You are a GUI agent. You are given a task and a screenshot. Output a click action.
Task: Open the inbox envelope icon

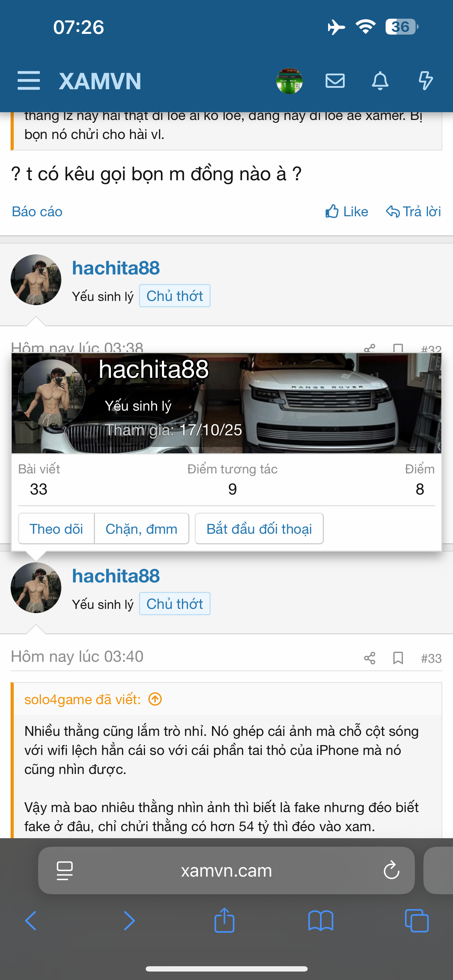[335, 81]
